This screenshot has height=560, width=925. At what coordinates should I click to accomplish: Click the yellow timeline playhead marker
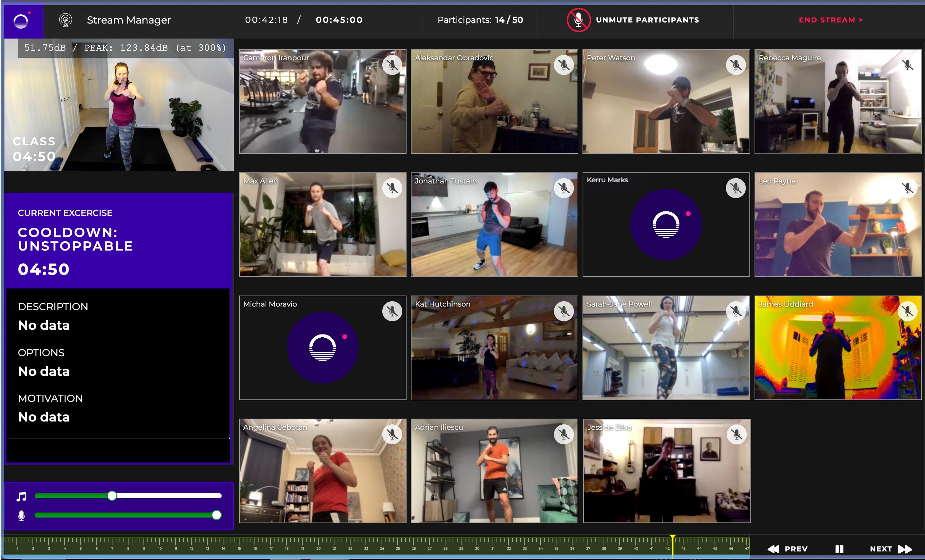(x=672, y=546)
